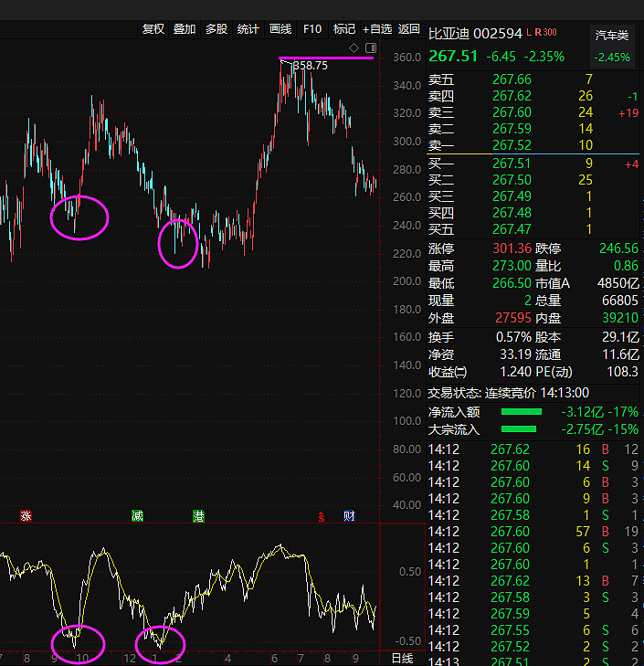Viewport: 644px width, 666px height.
Task: Click the current price 267.51
Action: [453, 56]
